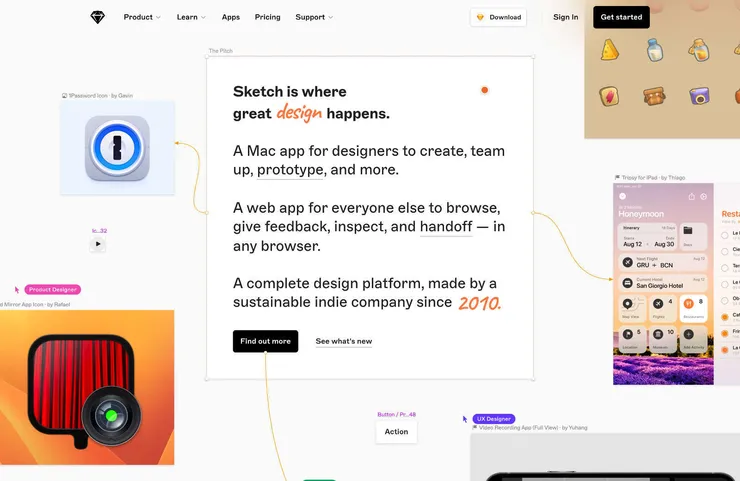Screen dimensions: 740x481
Task: Click the orange dot in The Pitch card
Action: pos(484,90)
